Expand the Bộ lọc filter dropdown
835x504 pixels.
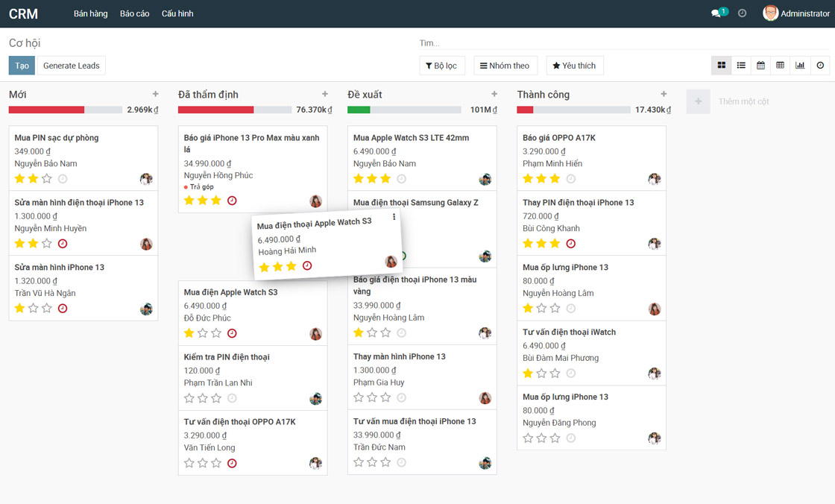pos(441,66)
